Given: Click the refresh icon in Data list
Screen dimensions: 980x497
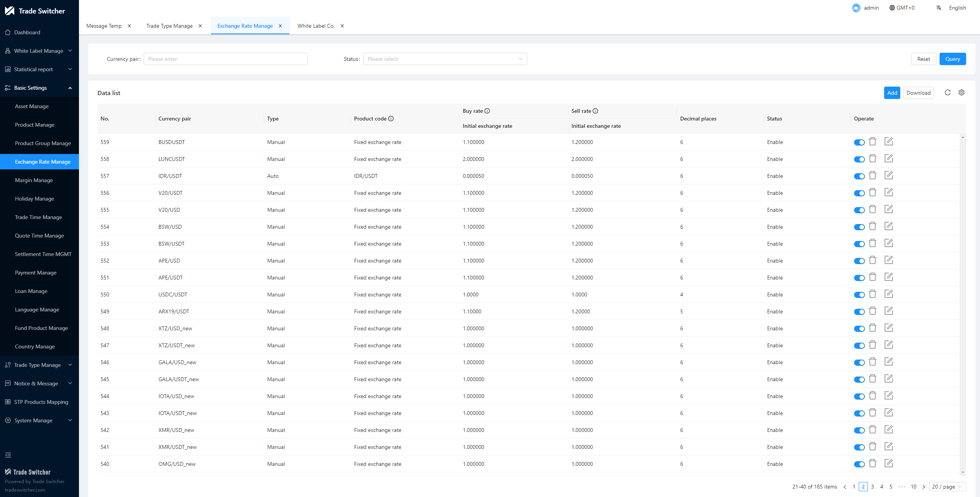Looking at the screenshot, I should click(x=948, y=92).
